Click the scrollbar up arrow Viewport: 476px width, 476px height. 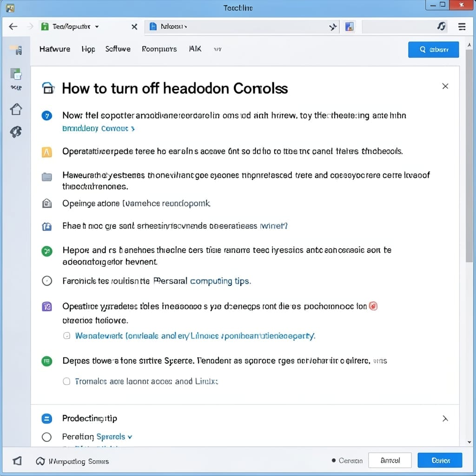(469, 45)
